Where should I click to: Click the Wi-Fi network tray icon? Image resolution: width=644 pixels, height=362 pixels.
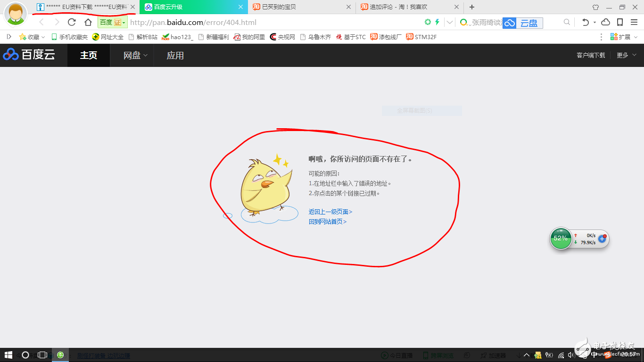click(x=561, y=355)
